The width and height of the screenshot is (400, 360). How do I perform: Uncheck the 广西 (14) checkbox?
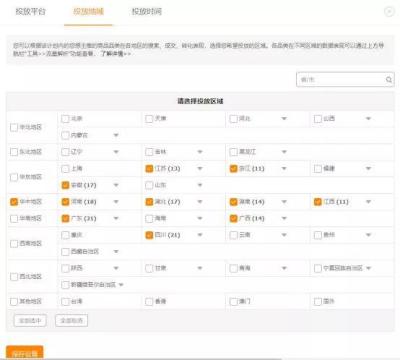point(234,219)
